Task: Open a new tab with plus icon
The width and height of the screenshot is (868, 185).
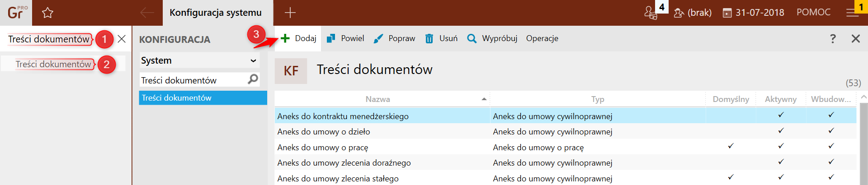Action: (x=290, y=13)
